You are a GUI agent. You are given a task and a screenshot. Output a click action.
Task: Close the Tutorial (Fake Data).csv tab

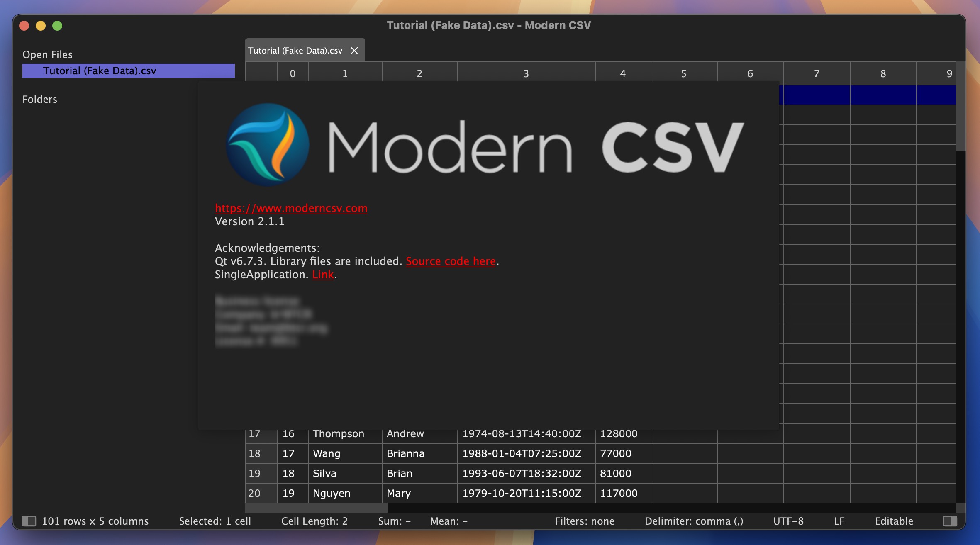[x=354, y=51]
